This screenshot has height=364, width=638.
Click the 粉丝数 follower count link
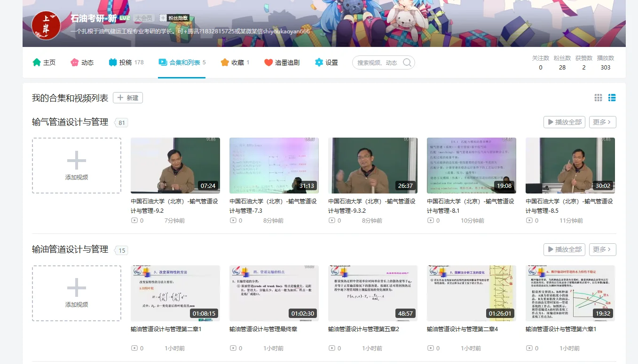(x=562, y=62)
